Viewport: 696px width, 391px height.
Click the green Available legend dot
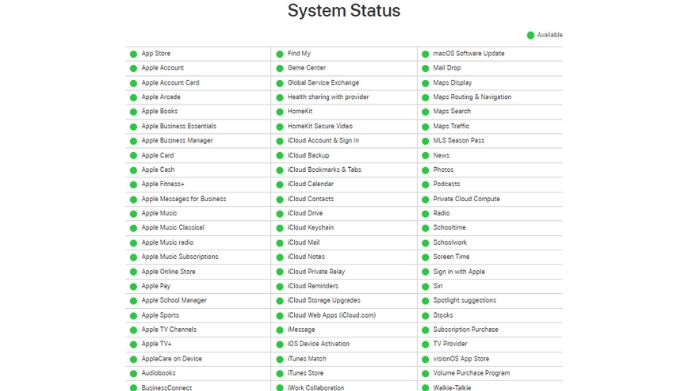pos(530,35)
